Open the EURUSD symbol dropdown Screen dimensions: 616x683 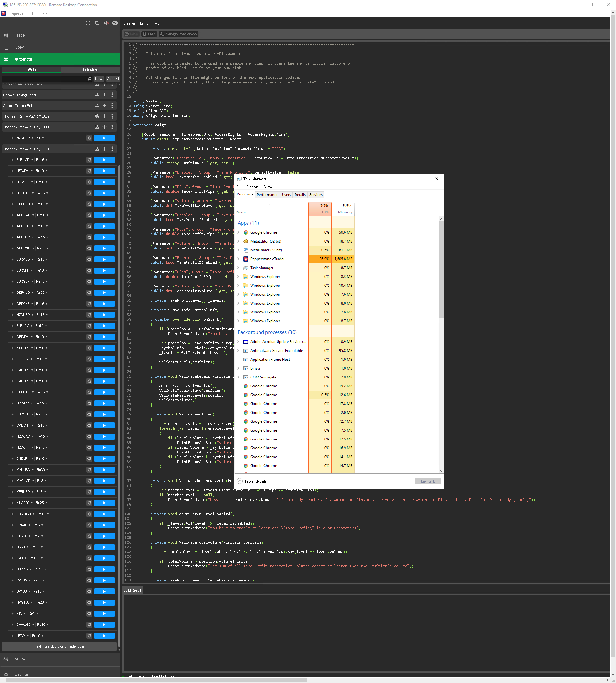tap(25, 160)
